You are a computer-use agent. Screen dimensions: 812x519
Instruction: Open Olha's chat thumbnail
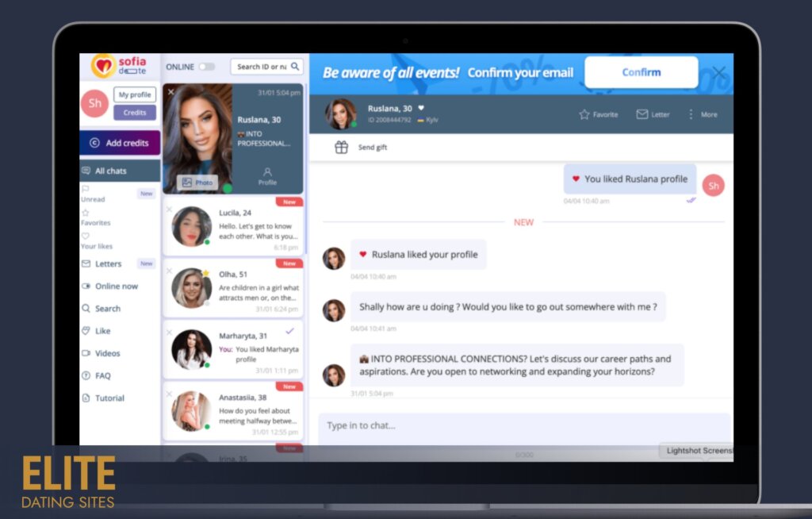(191, 287)
